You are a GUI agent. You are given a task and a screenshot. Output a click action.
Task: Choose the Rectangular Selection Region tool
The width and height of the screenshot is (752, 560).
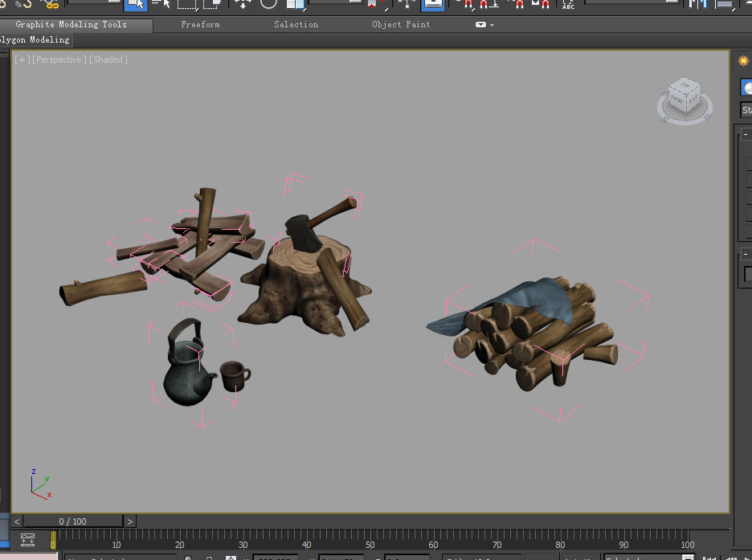186,4
